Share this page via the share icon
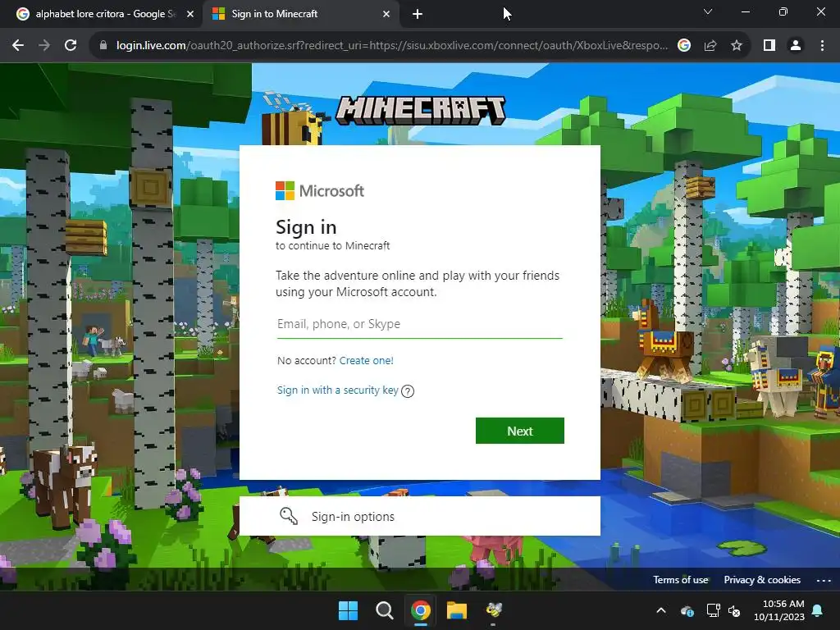Image resolution: width=840 pixels, height=630 pixels. tap(710, 46)
